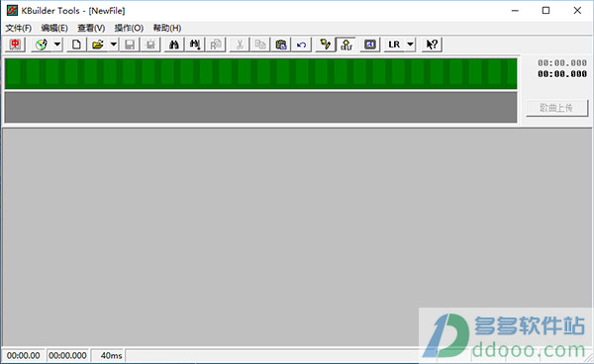Open the 查看(V) menu
The width and height of the screenshot is (594, 364).
click(x=91, y=28)
